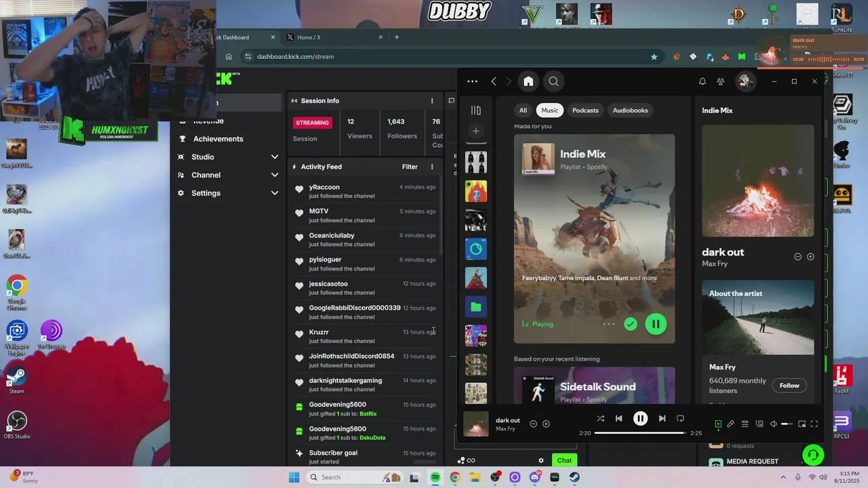Open Activity Feed options menu

tap(432, 167)
